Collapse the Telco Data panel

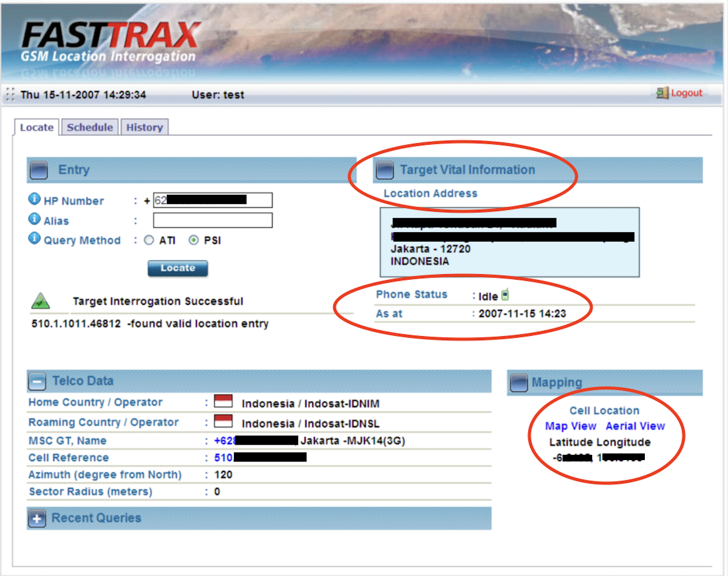tap(37, 381)
